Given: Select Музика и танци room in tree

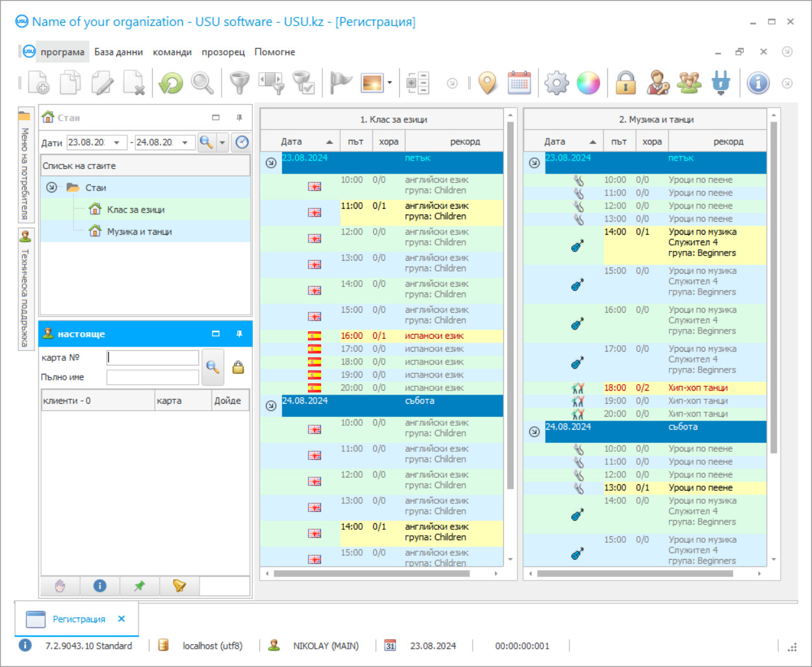Looking at the screenshot, I should pyautogui.click(x=139, y=231).
